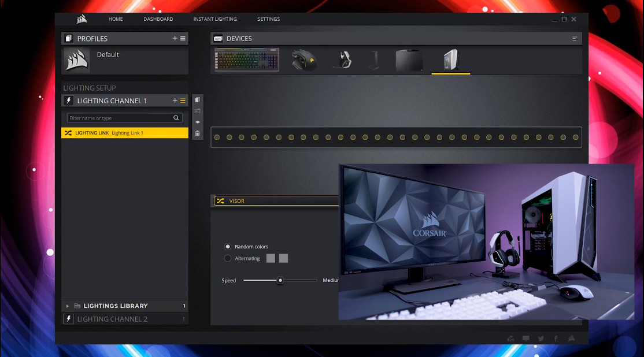Open the HOME tab
The image size is (644, 357).
[x=116, y=19]
